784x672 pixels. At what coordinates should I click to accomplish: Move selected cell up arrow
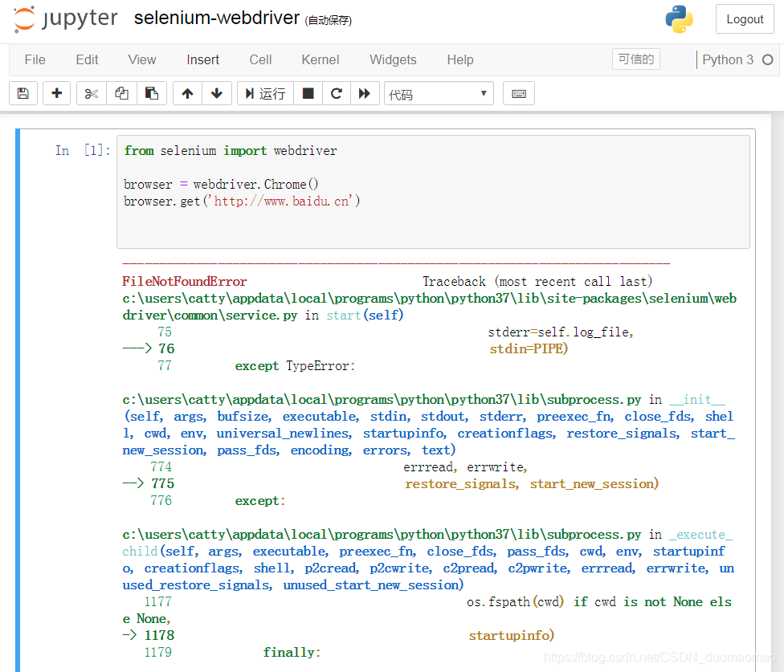(x=187, y=93)
